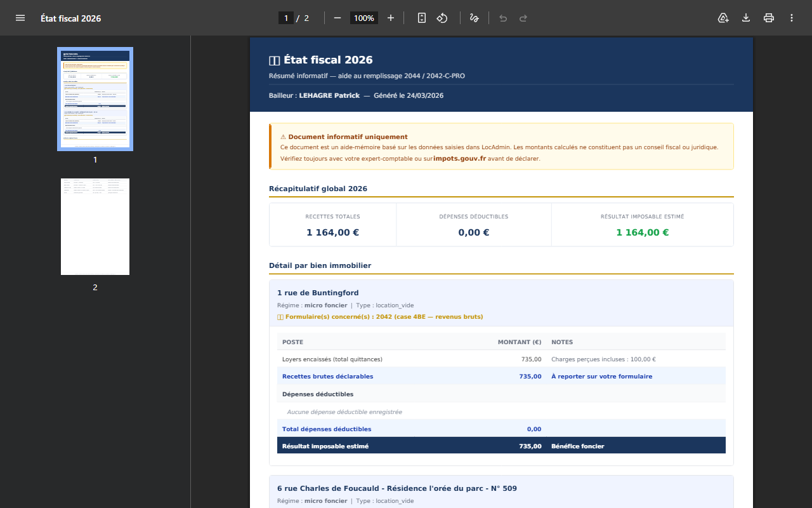The height and width of the screenshot is (508, 812).
Task: Rotate the document counterclockwise
Action: (x=442, y=18)
